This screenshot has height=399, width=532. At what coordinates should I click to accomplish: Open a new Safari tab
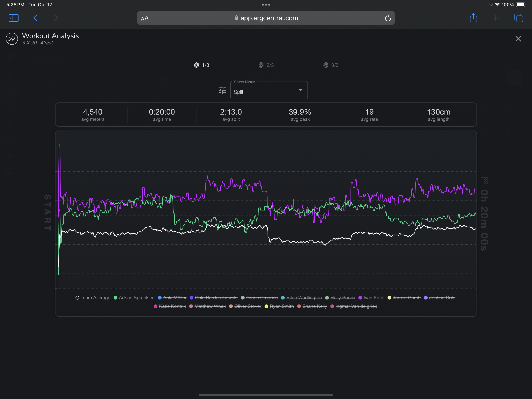[x=496, y=18]
